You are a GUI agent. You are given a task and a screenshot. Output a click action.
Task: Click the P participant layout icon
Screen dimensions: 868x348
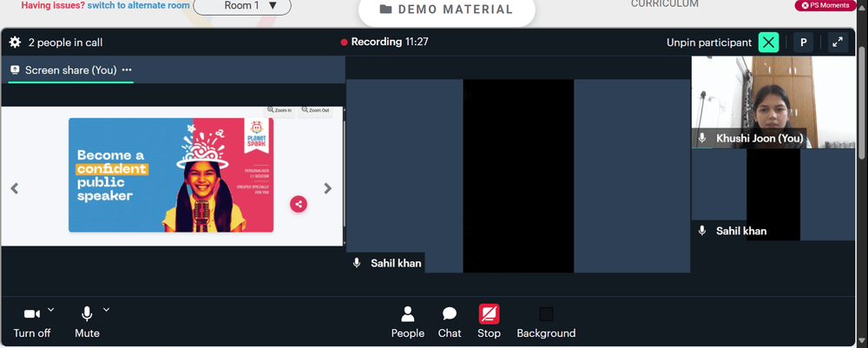click(x=803, y=42)
